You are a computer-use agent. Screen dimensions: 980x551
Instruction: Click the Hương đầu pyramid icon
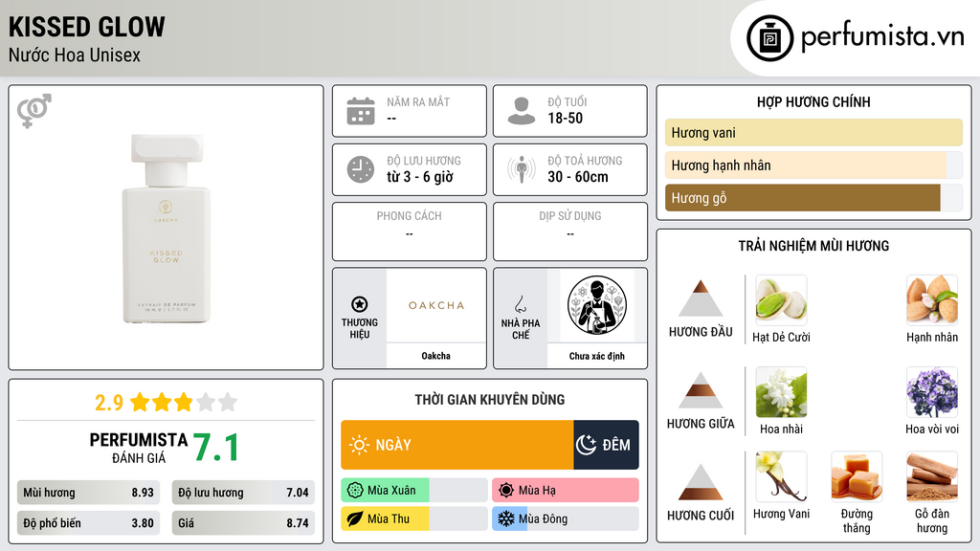(701, 298)
